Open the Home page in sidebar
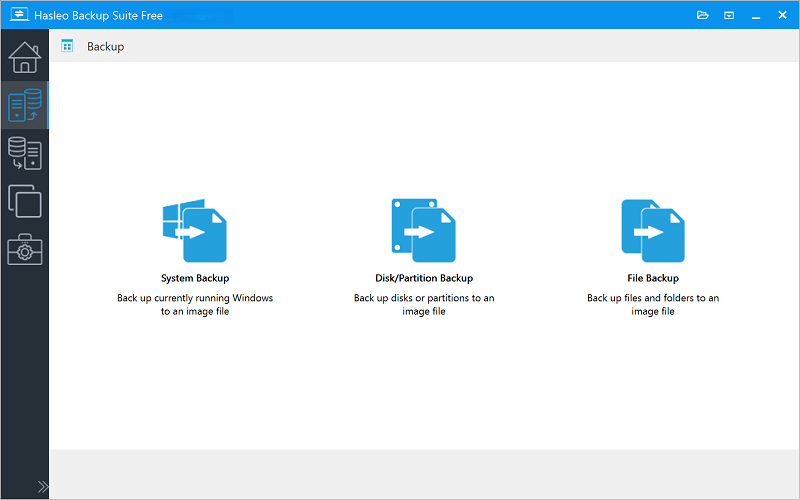Image resolution: width=800 pixels, height=500 pixels. click(24, 57)
